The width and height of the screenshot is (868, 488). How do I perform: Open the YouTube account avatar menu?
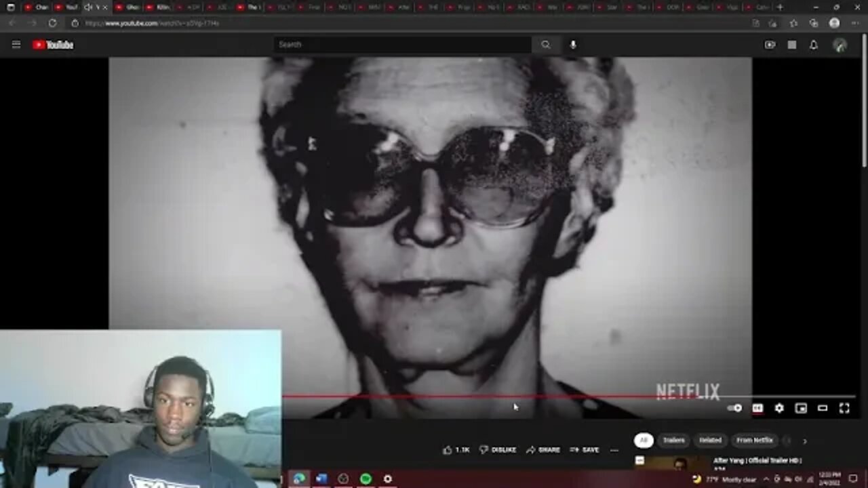click(840, 45)
